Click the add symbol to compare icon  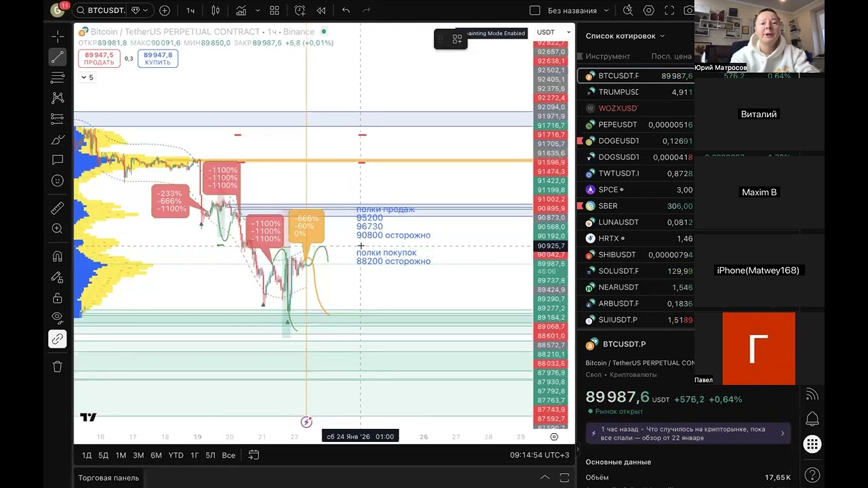pyautogui.click(x=165, y=10)
